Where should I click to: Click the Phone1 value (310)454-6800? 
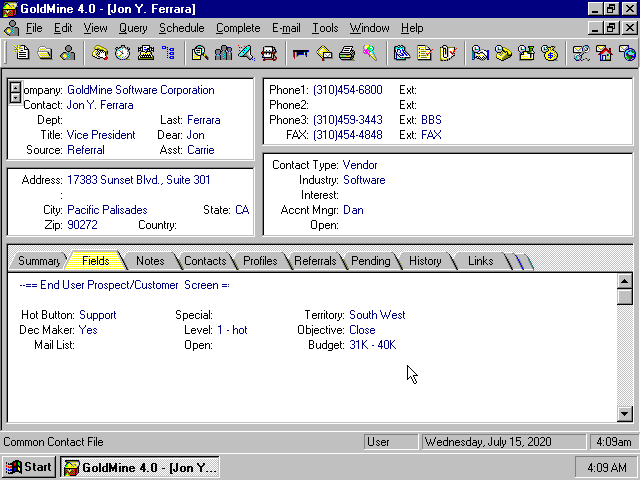tap(348, 90)
